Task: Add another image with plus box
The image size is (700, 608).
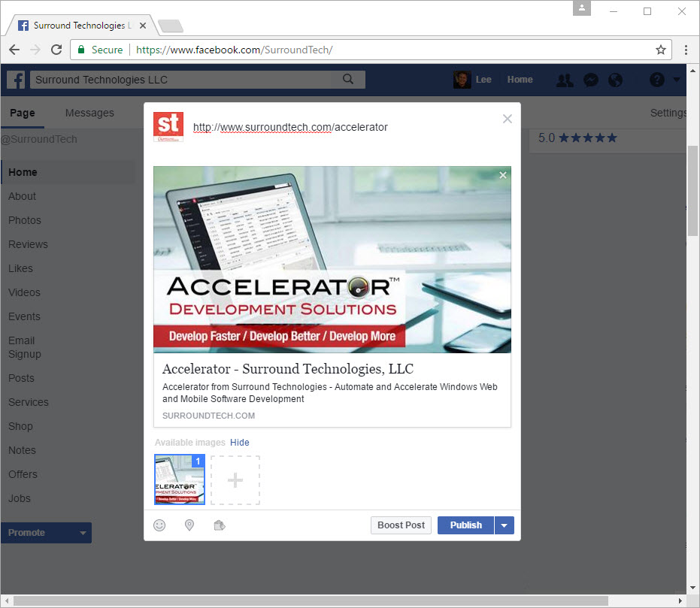Action: tap(235, 480)
